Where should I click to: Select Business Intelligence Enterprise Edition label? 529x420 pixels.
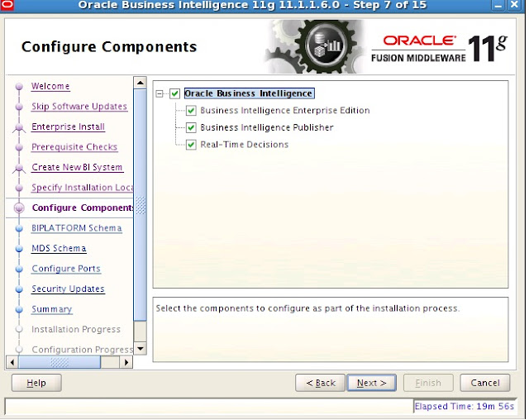pyautogui.click(x=284, y=111)
